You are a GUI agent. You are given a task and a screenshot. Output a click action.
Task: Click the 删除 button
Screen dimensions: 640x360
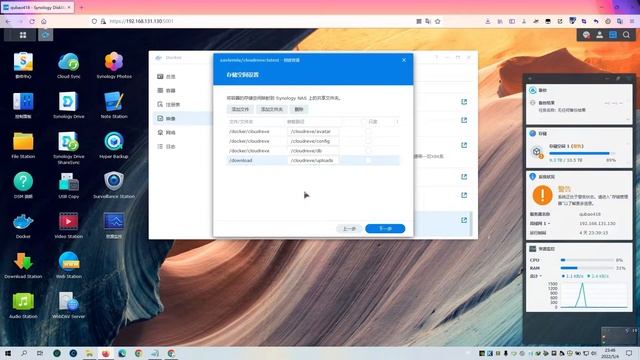[299, 109]
